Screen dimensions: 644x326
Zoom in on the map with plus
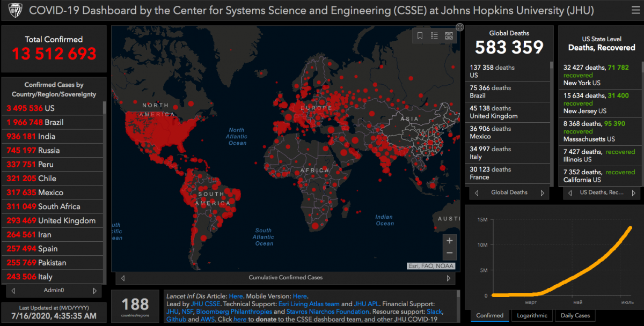coord(450,240)
